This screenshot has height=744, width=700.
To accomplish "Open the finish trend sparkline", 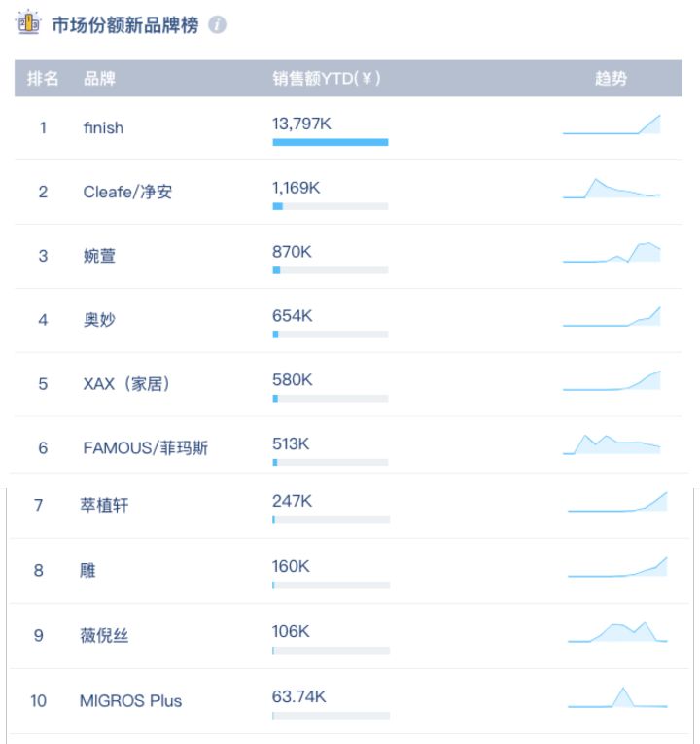I will pos(612,124).
